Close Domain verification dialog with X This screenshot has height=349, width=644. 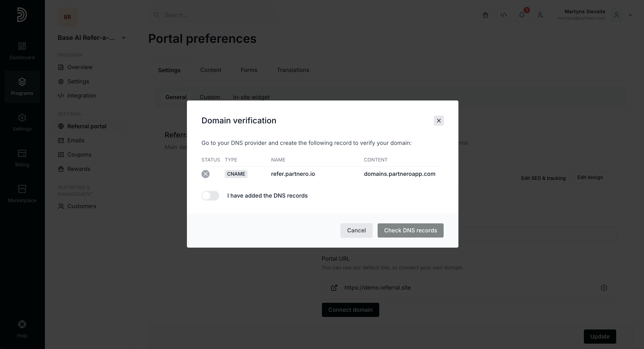438,121
